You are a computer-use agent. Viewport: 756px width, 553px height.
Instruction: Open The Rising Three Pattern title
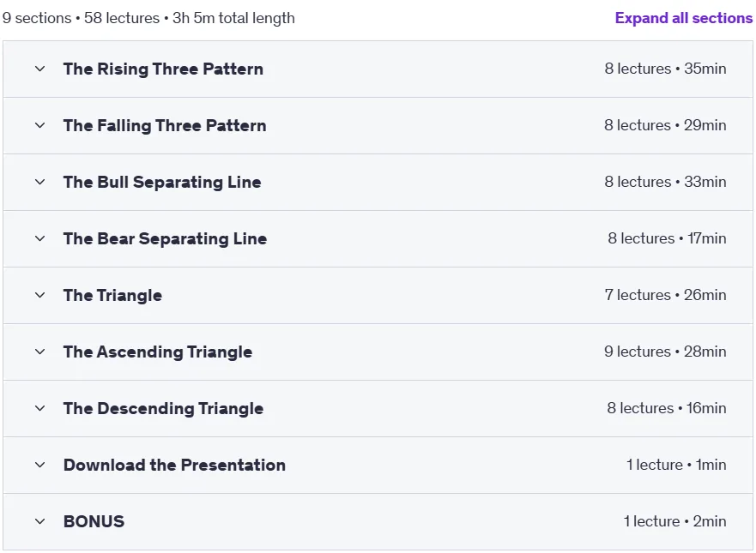(163, 69)
